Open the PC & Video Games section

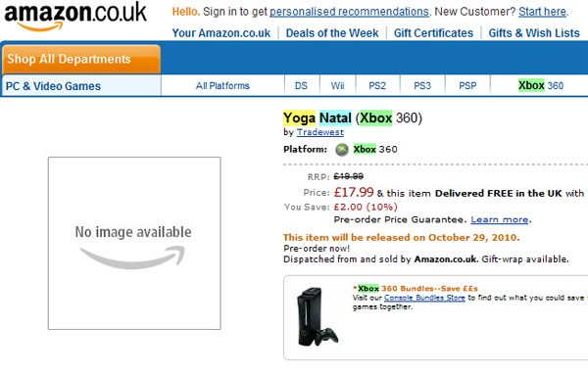tap(53, 86)
